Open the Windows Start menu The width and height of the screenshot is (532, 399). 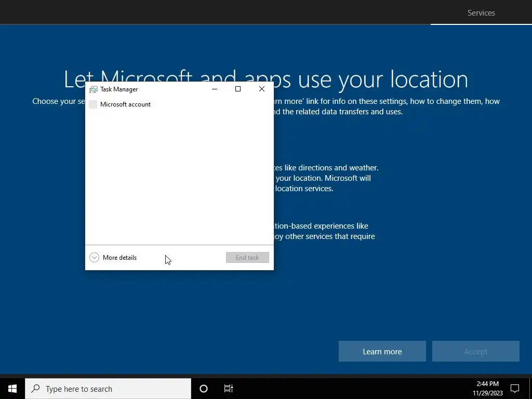[12, 389]
